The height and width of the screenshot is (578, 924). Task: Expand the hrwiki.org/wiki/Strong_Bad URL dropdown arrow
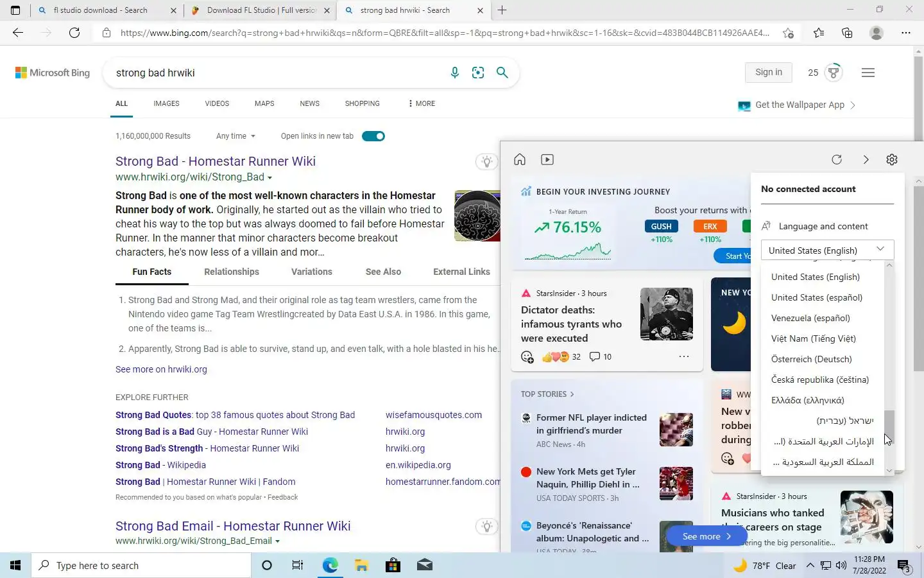(x=269, y=178)
